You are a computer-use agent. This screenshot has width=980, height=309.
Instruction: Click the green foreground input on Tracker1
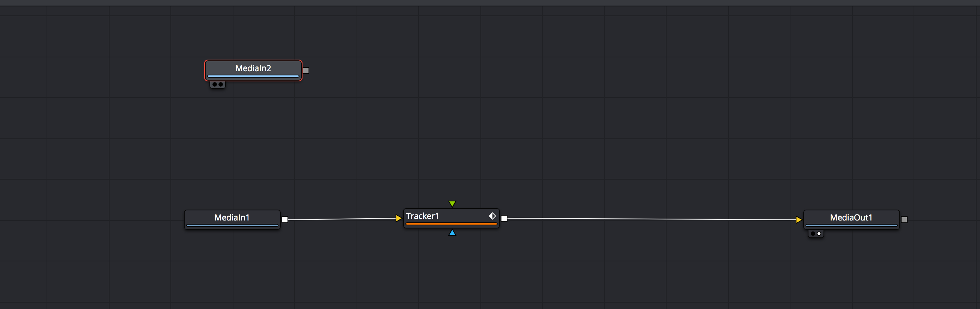pos(452,204)
